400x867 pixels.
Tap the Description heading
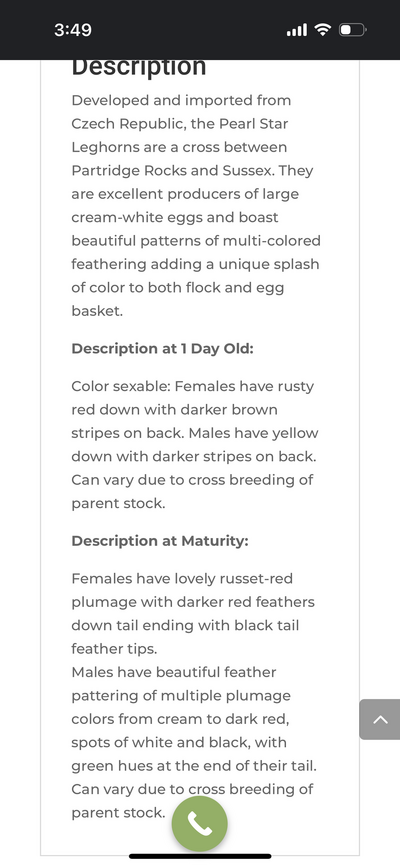pos(139,67)
